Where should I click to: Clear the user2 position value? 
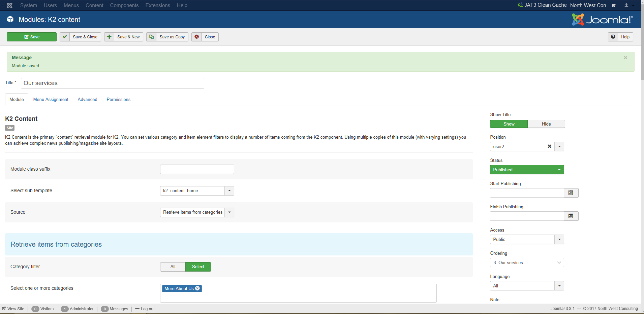[x=549, y=146]
